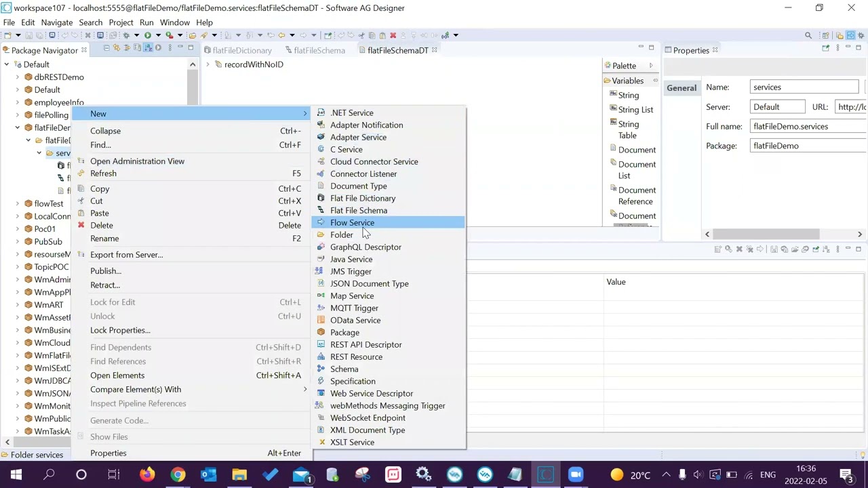Choose Web Service Descriptor
Screen dimensions: 868x488
[389, 393]
